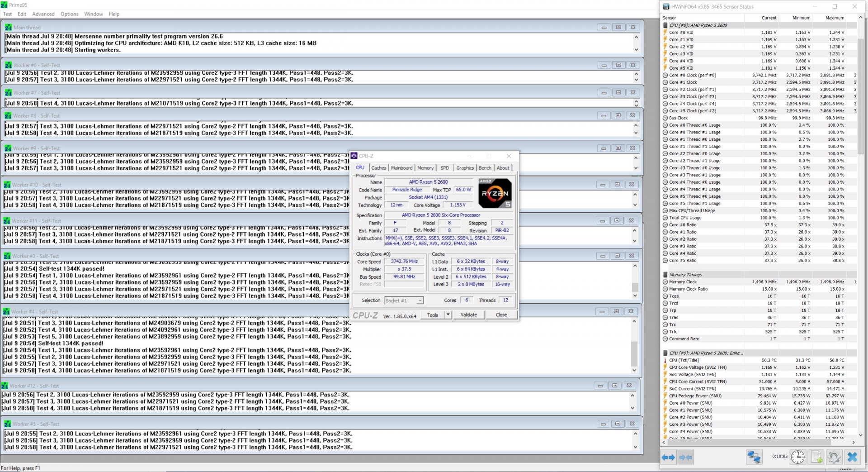868x472 pixels.
Task: Switch to the Memory tab in CPU-Z
Action: pyautogui.click(x=425, y=168)
